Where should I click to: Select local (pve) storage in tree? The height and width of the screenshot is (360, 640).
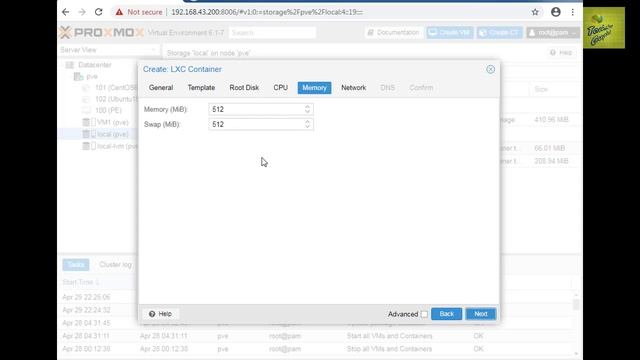[x=113, y=134]
